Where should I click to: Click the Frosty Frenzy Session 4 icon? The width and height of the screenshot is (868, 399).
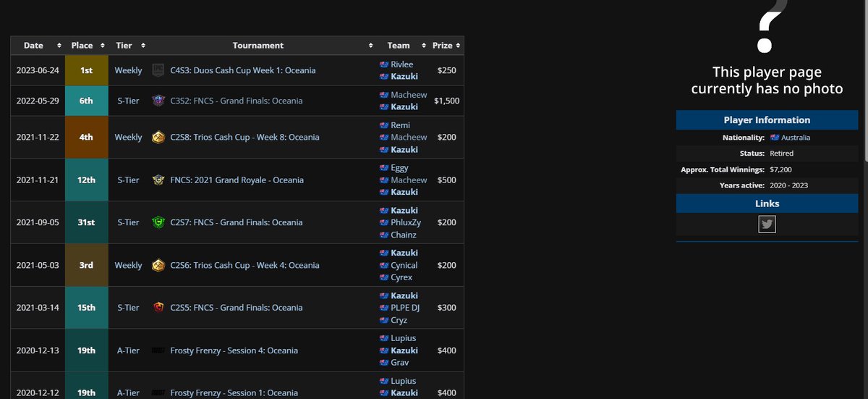coord(158,350)
